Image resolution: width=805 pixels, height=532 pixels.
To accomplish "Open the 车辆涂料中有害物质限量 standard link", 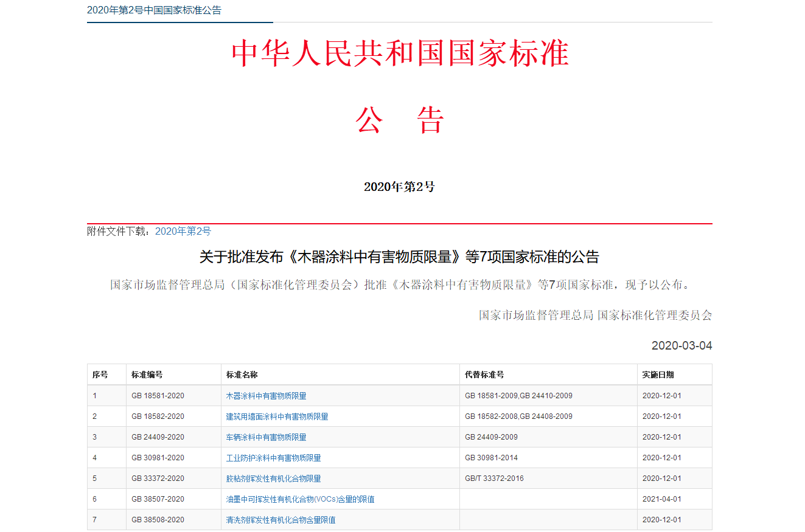I will coord(266,437).
